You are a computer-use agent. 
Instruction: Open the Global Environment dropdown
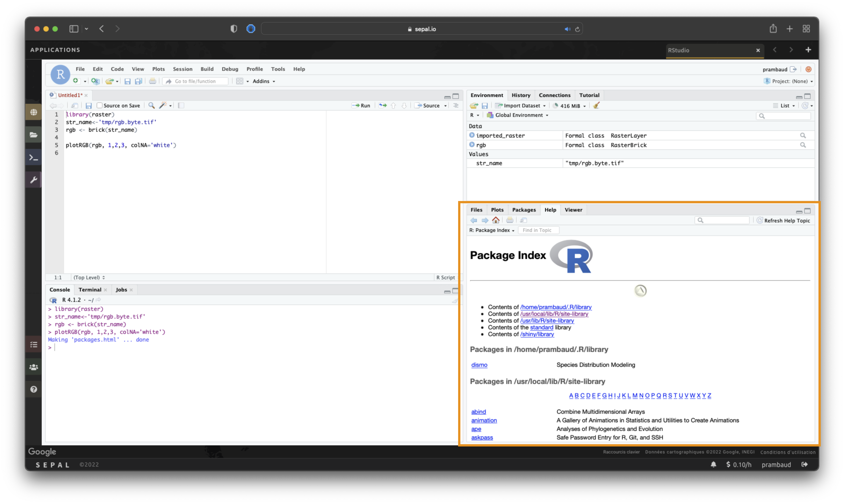[x=518, y=115]
